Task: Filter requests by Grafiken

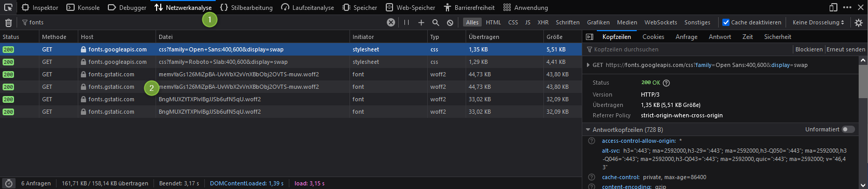Action: tap(598, 22)
